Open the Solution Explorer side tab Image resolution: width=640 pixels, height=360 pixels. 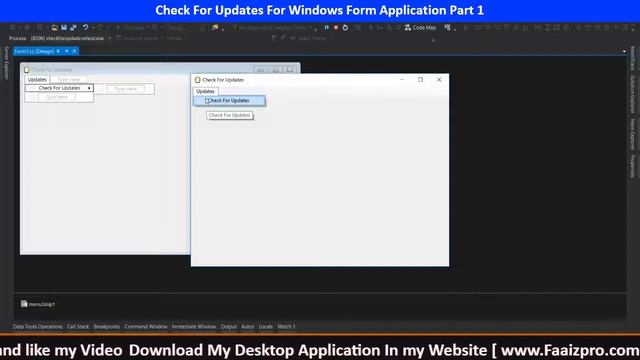coord(633,94)
